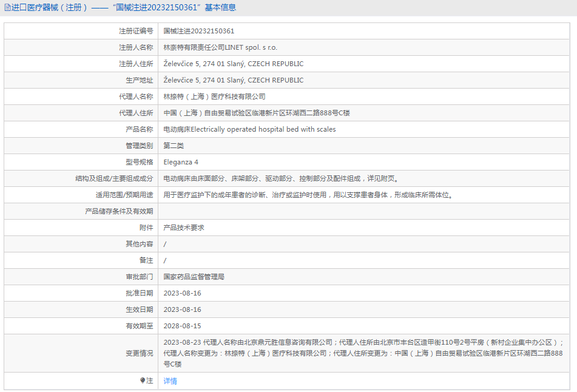Screen dimensions: 577x392
Task: Click the 批准日期 label
Action: click(x=139, y=293)
